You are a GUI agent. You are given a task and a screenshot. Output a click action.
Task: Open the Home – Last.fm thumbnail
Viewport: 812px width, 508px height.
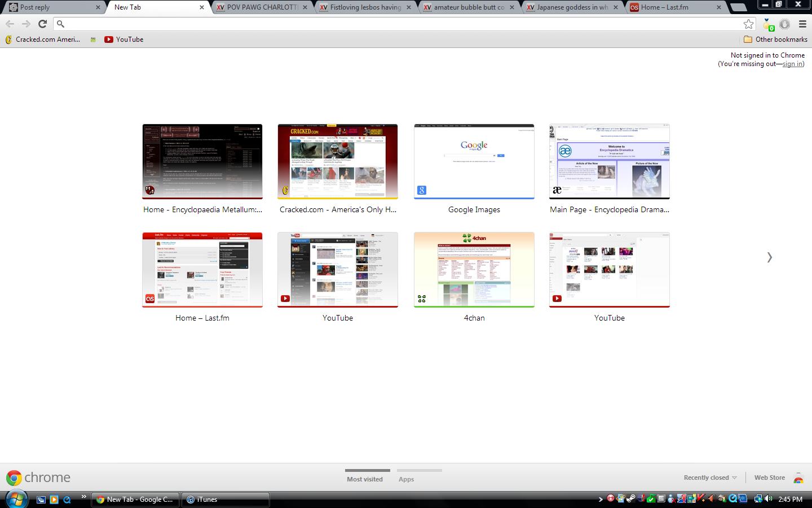(202, 270)
